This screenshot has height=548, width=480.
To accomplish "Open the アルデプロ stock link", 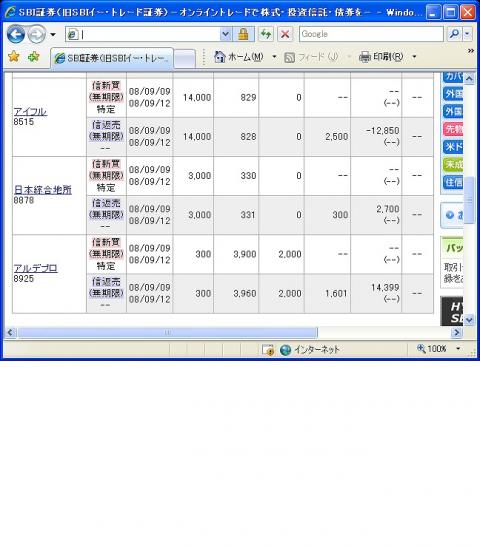I will (x=35, y=268).
